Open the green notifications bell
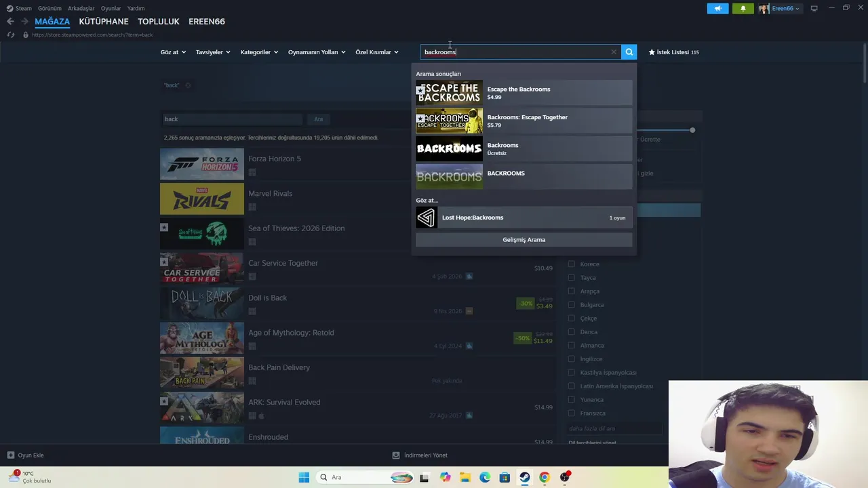This screenshot has width=868, height=488. tap(743, 8)
